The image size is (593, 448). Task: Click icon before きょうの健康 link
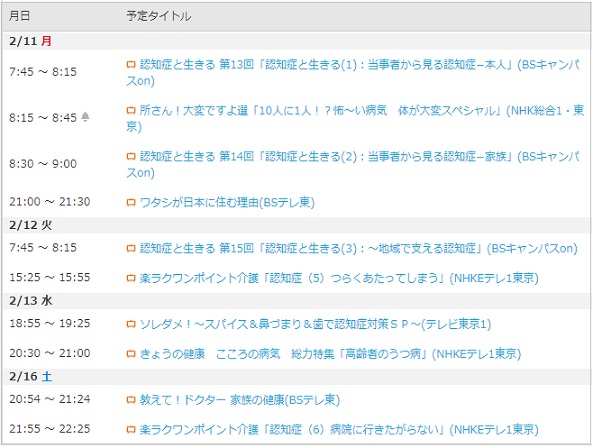click(131, 354)
